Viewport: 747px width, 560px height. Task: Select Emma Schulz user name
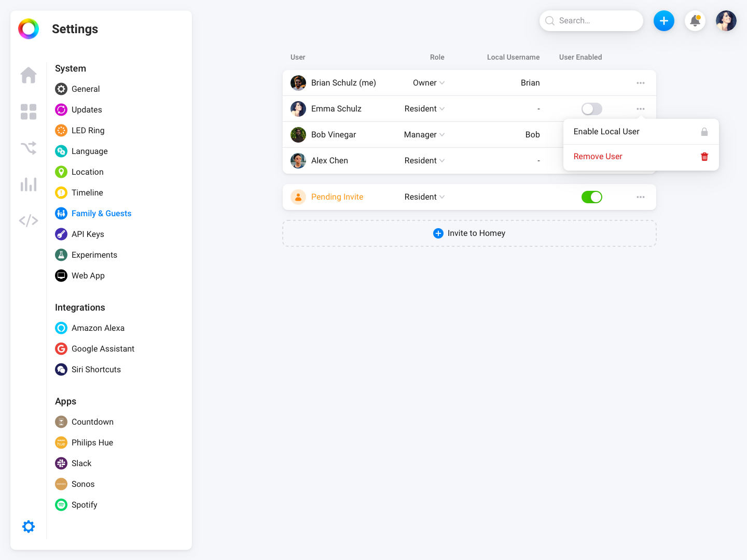(x=336, y=109)
